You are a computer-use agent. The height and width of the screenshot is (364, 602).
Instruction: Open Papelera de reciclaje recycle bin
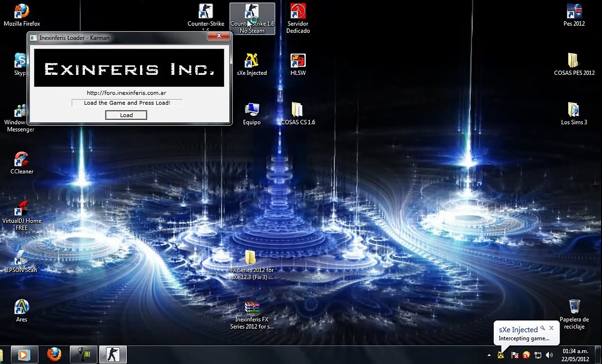coord(574,315)
